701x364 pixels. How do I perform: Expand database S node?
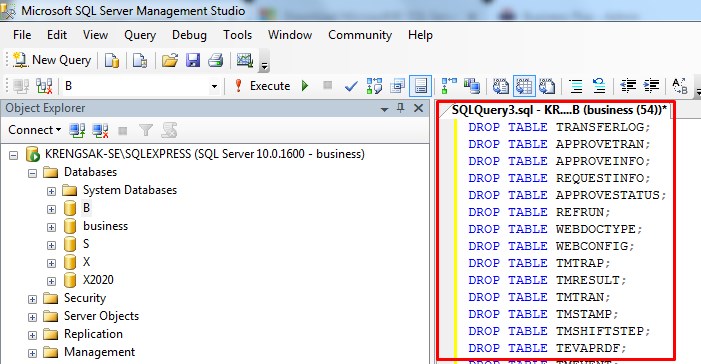pyautogui.click(x=51, y=245)
